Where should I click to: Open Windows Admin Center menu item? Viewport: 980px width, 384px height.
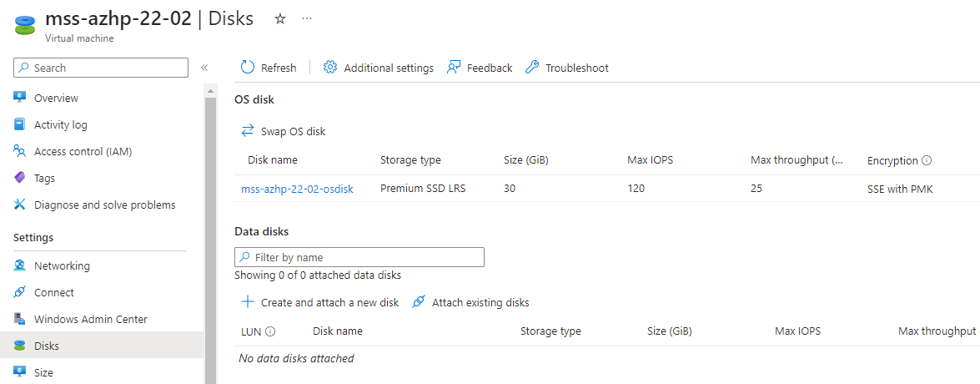pyautogui.click(x=91, y=319)
